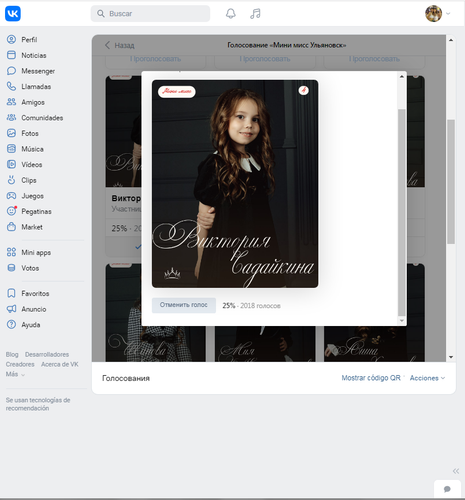The width and height of the screenshot is (465, 500).
Task: Click the Голосование «Мини мисс Ульяновск» heading
Action: click(287, 45)
